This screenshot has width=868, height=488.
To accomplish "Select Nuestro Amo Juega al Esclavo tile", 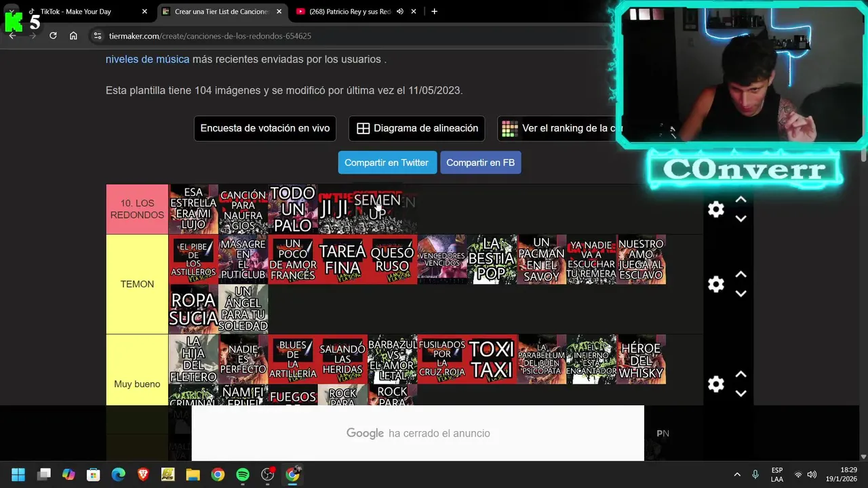I will tap(641, 260).
